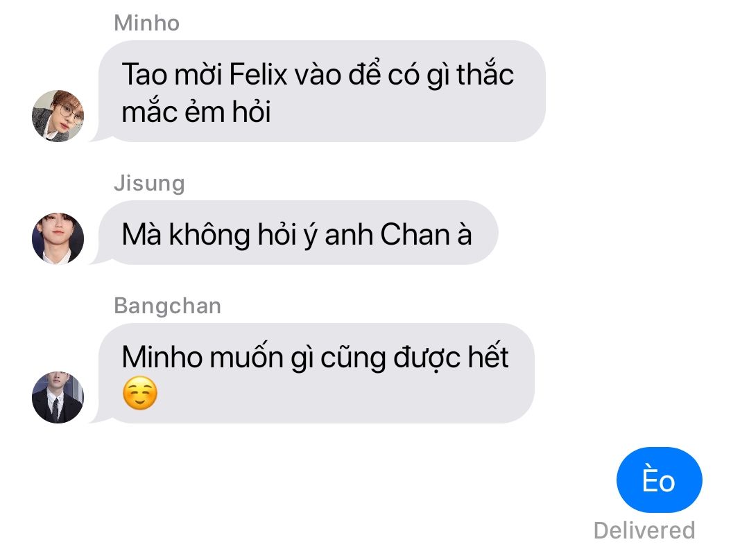Image resolution: width=749 pixels, height=560 pixels.
Task: Select Bangchan's "Minho muốn gì" message bubble
Action: pos(314,374)
